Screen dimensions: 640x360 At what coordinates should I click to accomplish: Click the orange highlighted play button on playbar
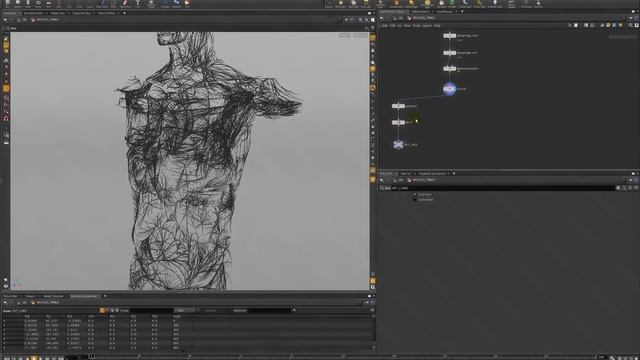34,358
